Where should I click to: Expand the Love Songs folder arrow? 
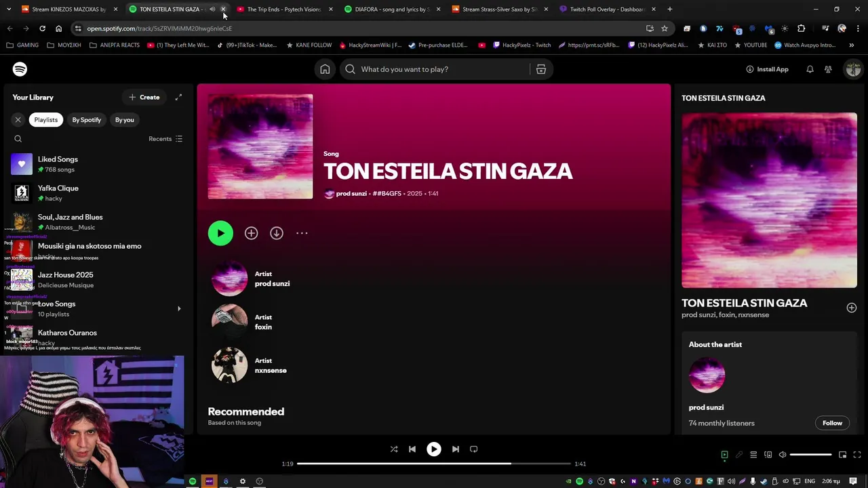179,308
